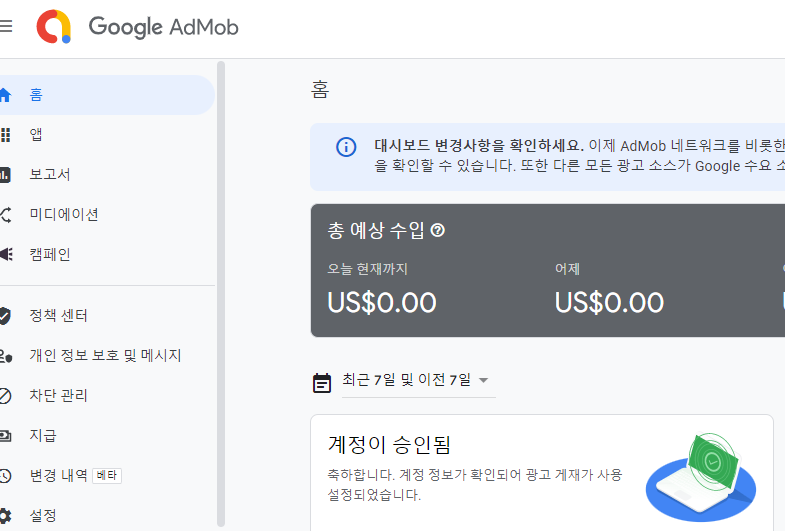The width and height of the screenshot is (785, 531).
Task: Click the blocking controls icon
Action: [6, 396]
